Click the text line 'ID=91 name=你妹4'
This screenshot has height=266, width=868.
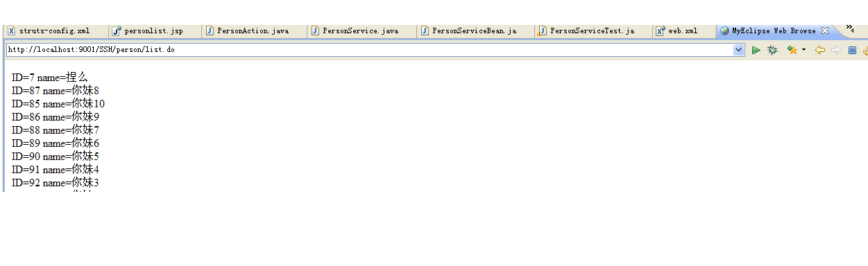pyautogui.click(x=56, y=170)
